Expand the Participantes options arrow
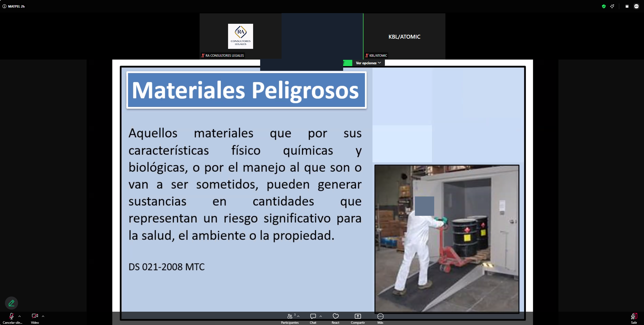The width and height of the screenshot is (644, 325). [298, 316]
